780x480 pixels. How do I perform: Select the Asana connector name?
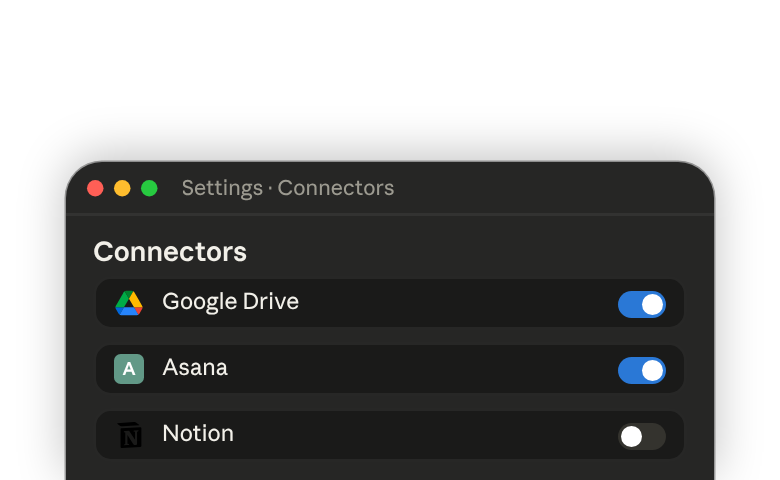pos(195,368)
